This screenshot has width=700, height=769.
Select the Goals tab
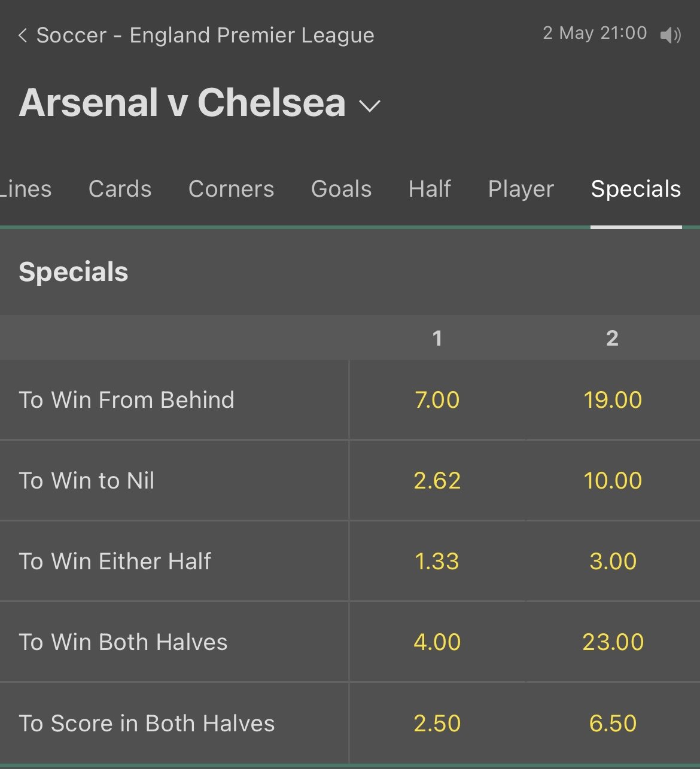341,189
